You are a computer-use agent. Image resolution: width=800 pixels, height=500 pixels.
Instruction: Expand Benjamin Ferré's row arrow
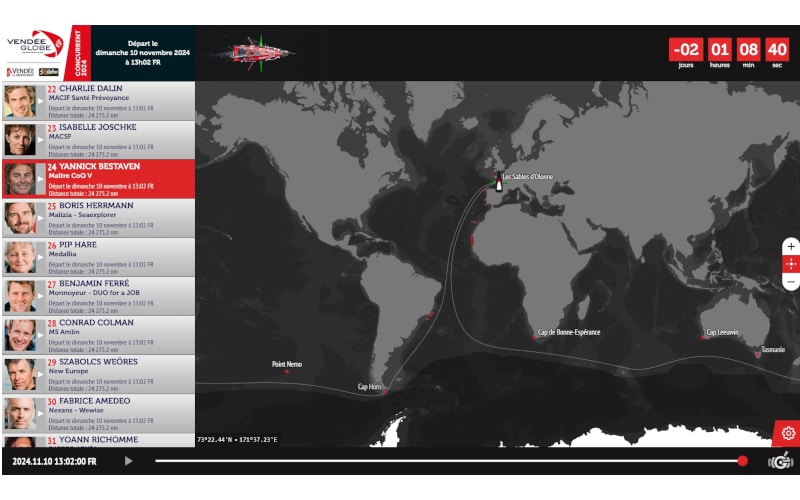(40, 296)
